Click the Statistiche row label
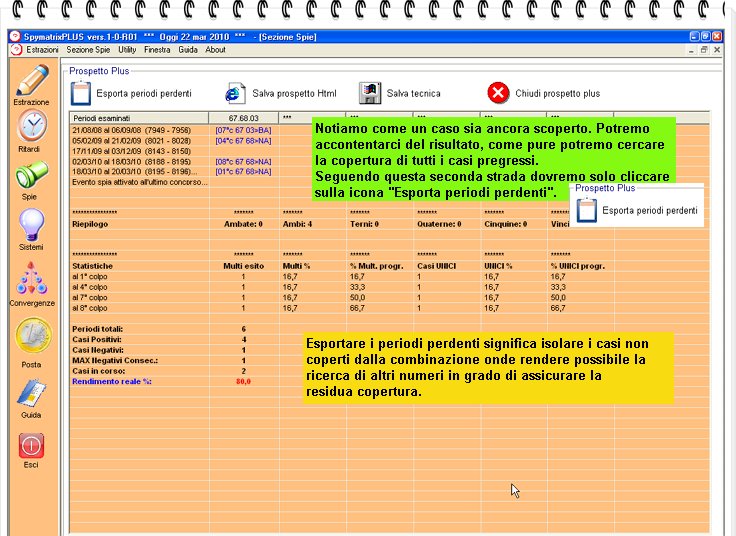This screenshot has width=736, height=536. tap(92, 266)
